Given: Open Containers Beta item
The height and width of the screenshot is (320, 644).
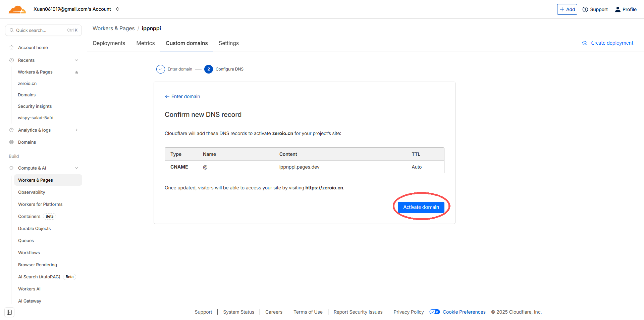Looking at the screenshot, I should tap(37, 216).
